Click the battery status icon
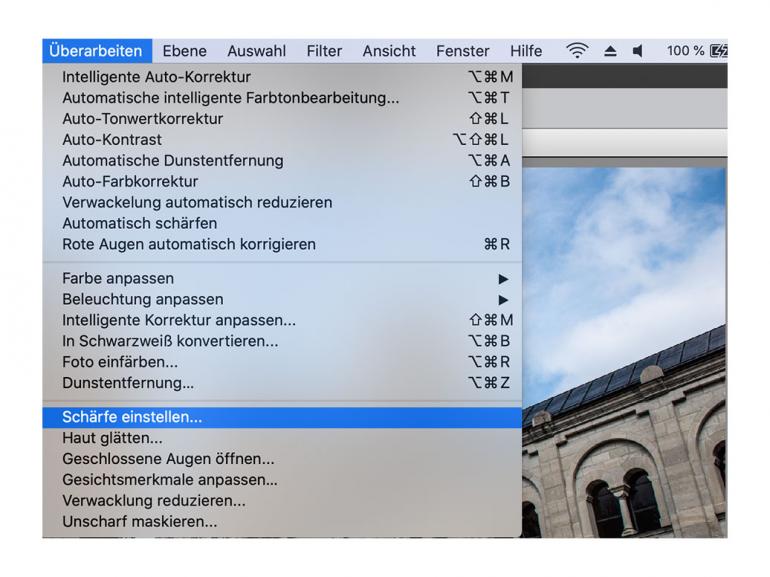The image size is (770, 577). coord(719,51)
